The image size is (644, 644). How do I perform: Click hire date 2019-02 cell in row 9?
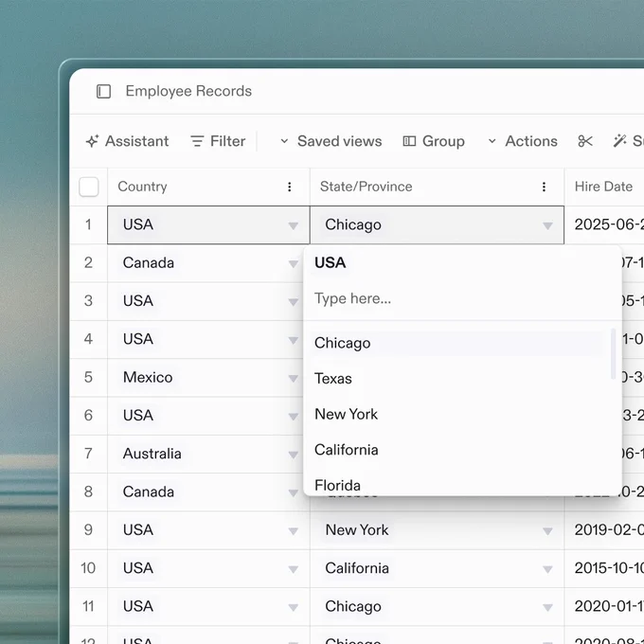coord(604,529)
